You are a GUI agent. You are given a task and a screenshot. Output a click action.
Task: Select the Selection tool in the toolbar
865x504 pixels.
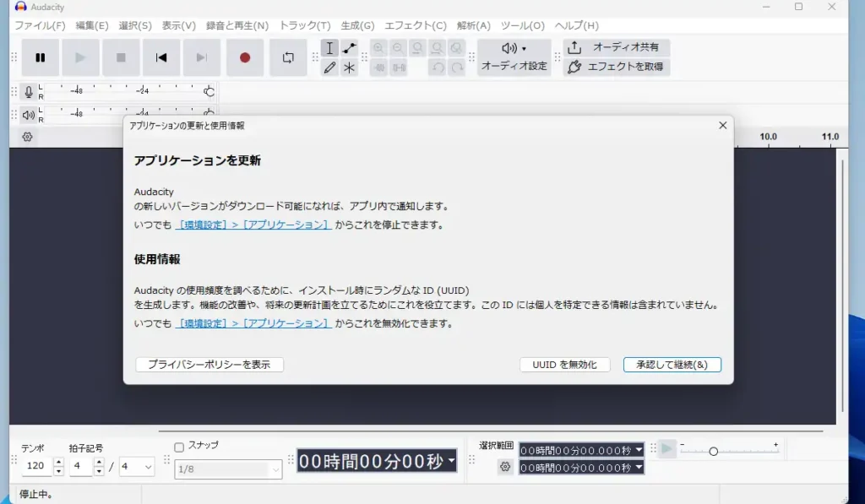tap(329, 49)
